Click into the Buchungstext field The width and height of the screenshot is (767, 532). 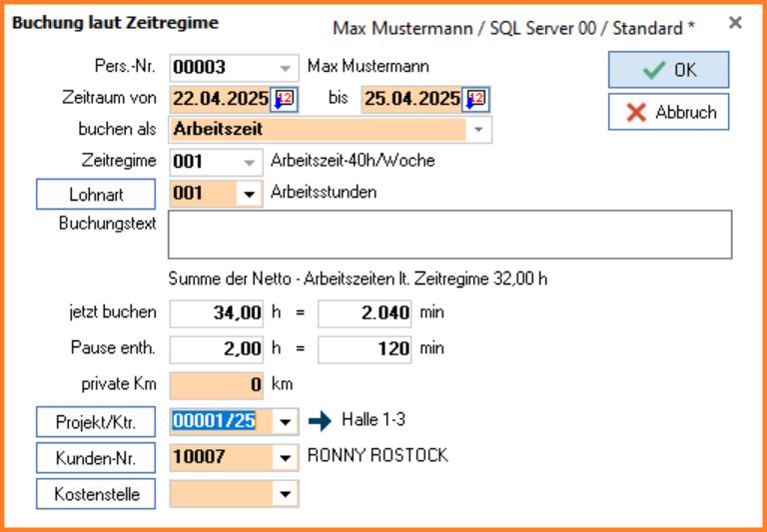[449, 235]
